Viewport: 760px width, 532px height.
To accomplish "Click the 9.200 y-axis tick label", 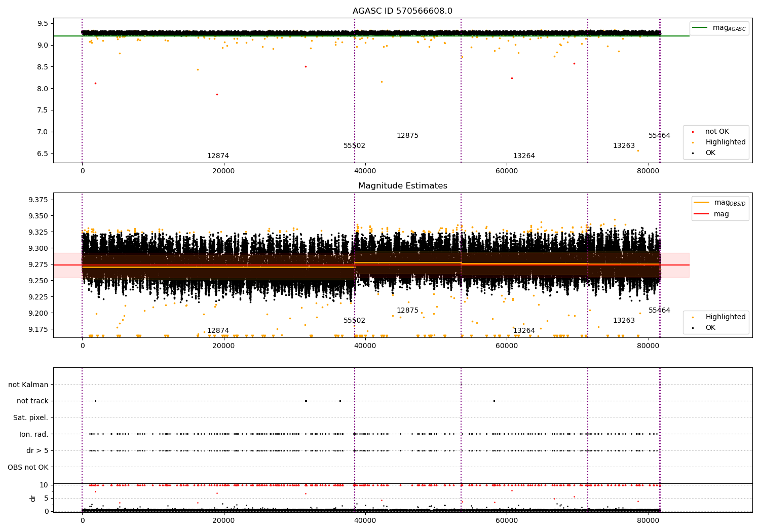I will (x=39, y=313).
